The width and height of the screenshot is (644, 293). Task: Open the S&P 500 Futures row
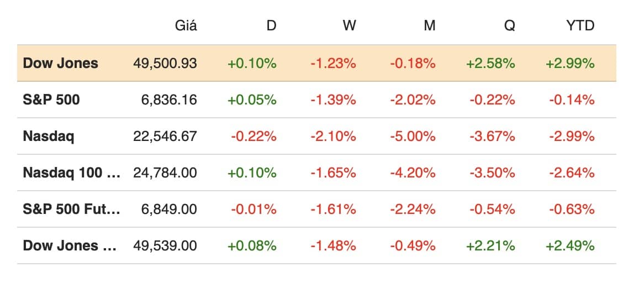point(71,209)
